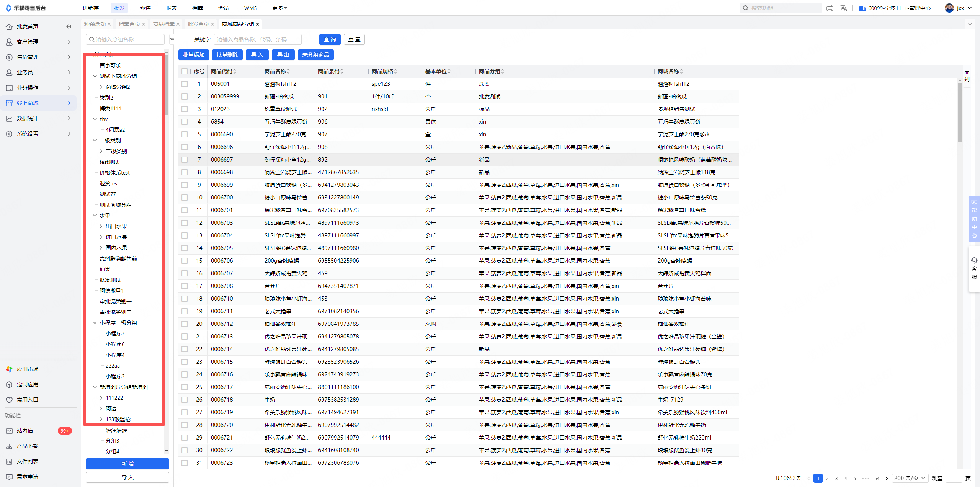980x487 pixels.
Task: Expand the 进口水果 tree node
Action: click(x=101, y=237)
